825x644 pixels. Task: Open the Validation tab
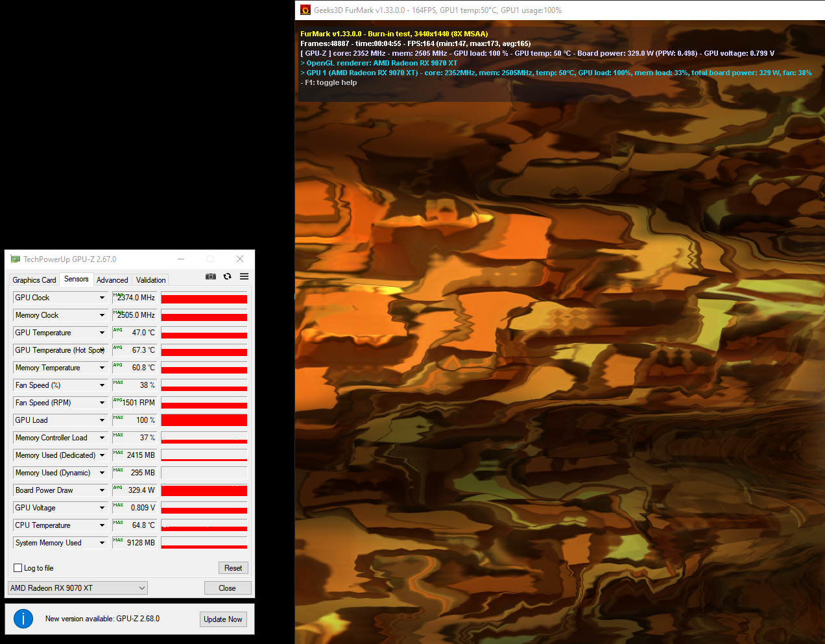click(150, 280)
